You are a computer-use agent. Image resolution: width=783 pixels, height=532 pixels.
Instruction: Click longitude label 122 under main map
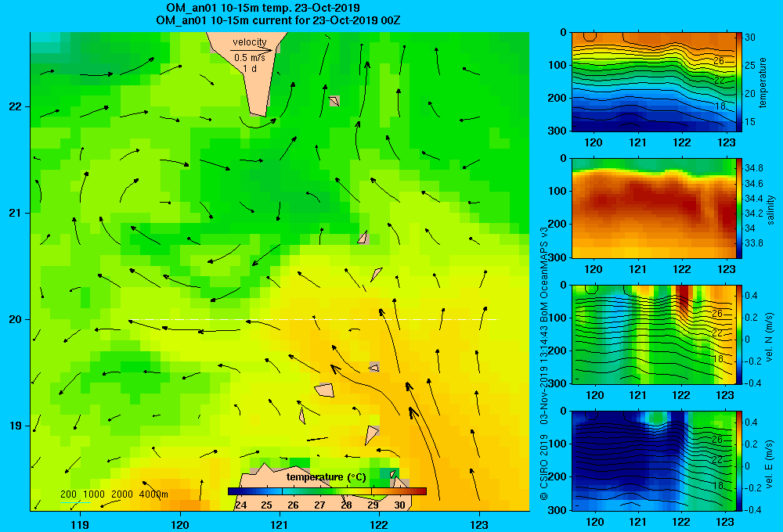point(380,524)
